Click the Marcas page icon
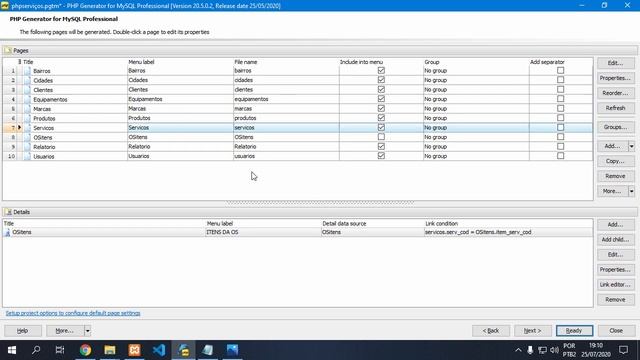 (27, 109)
